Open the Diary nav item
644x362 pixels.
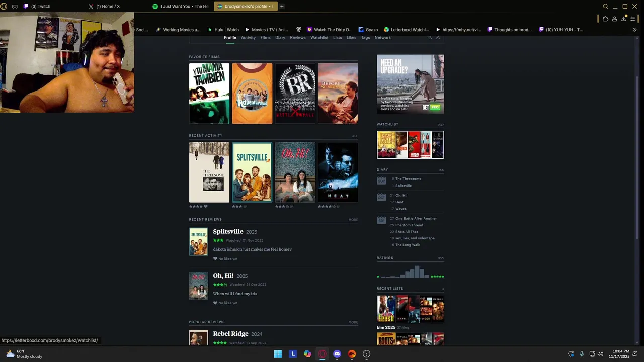coord(280,38)
